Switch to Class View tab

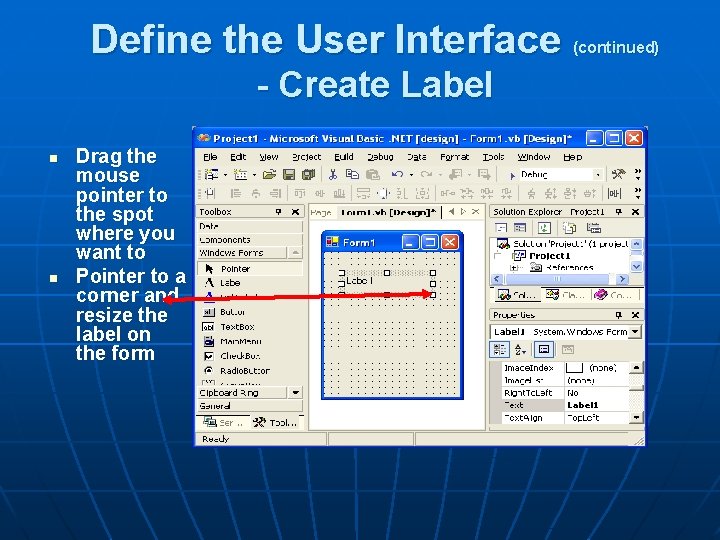pyautogui.click(x=566, y=295)
